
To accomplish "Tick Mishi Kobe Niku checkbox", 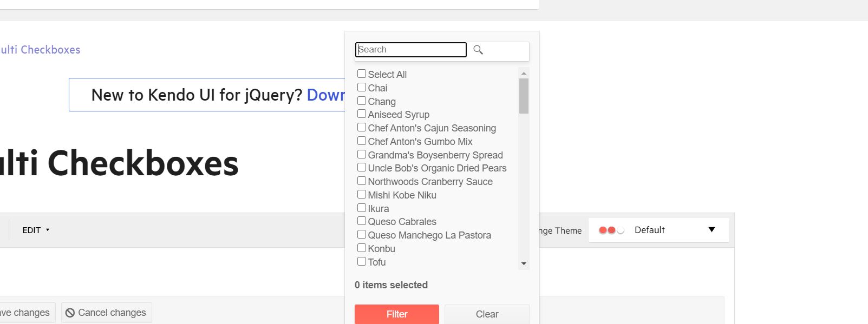I will click(x=362, y=195).
